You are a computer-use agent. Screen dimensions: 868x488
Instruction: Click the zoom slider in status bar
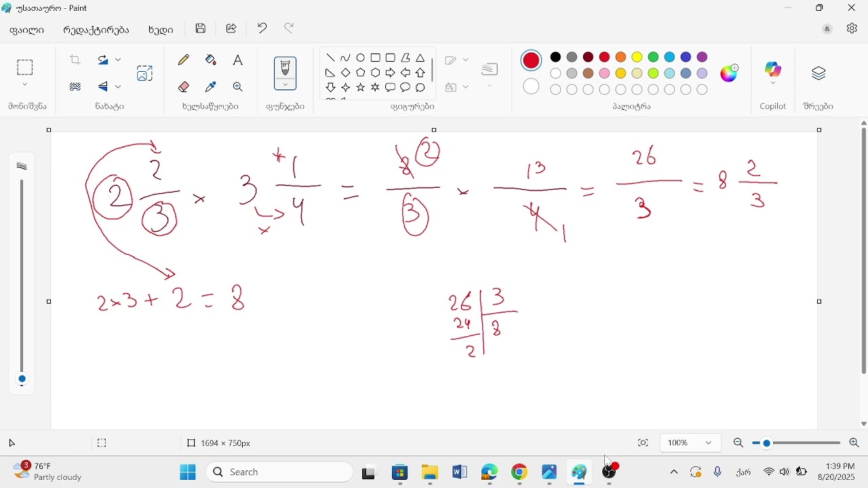(797, 444)
